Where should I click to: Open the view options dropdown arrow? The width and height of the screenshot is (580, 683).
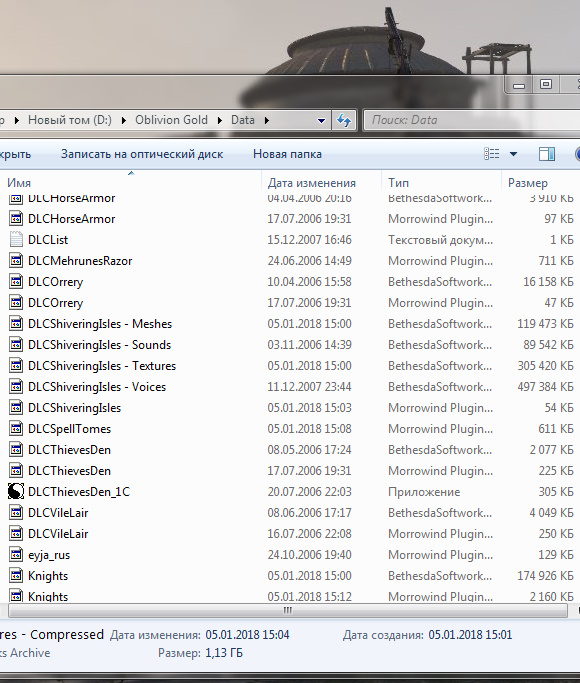[x=513, y=154]
